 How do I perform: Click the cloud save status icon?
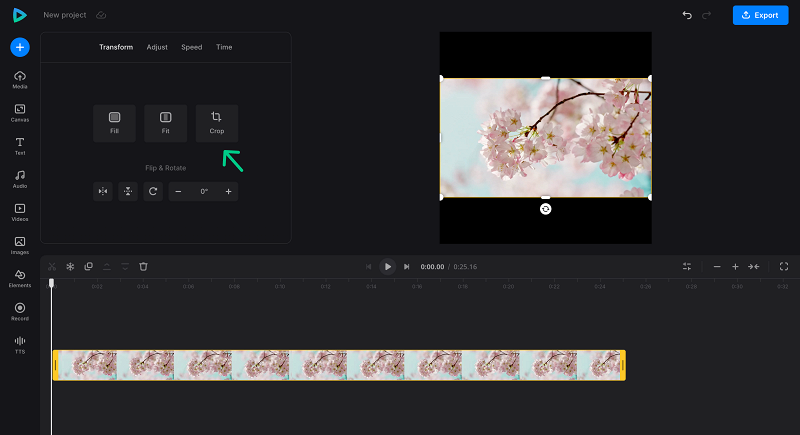101,15
